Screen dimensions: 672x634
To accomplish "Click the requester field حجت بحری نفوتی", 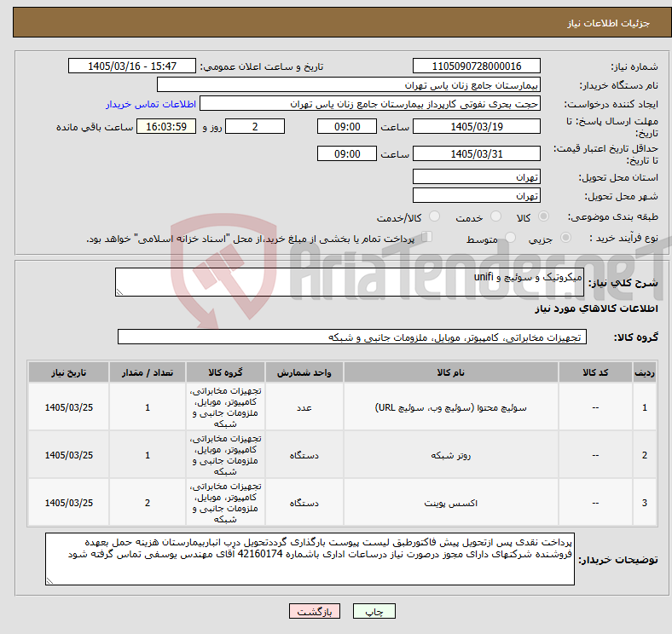I will (x=370, y=104).
